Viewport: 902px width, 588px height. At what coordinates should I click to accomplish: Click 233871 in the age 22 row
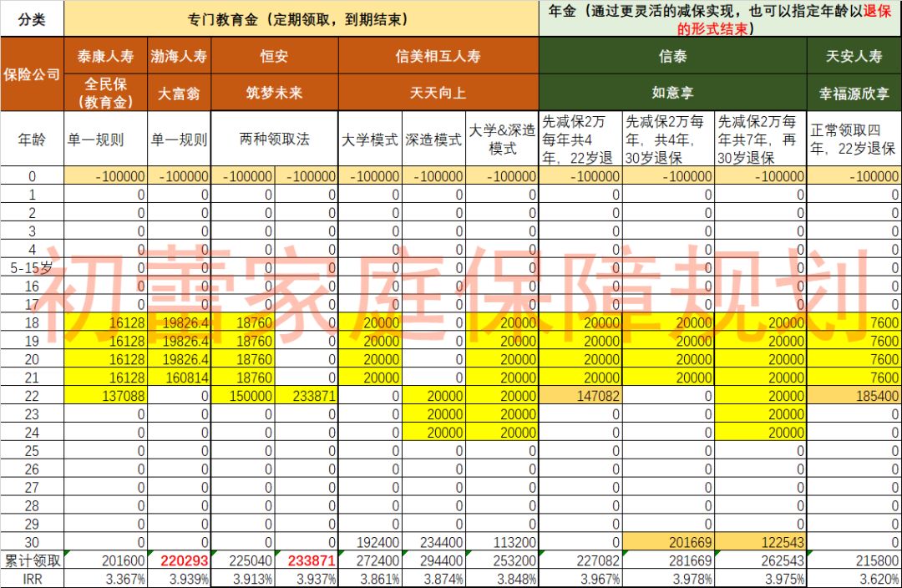point(306,396)
